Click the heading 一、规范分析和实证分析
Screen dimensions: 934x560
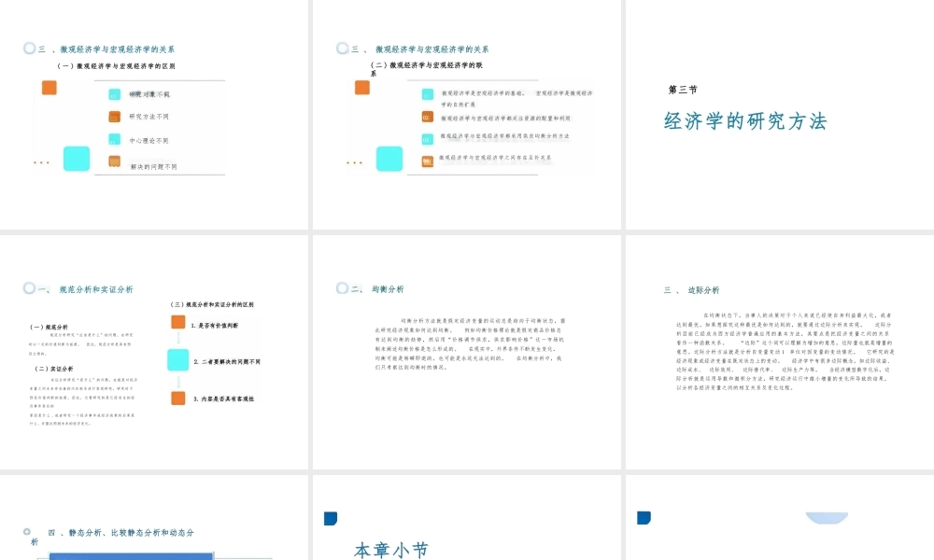click(86, 290)
